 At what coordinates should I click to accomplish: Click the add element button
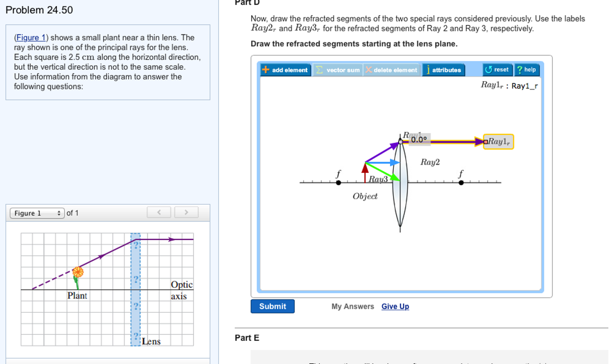click(285, 70)
